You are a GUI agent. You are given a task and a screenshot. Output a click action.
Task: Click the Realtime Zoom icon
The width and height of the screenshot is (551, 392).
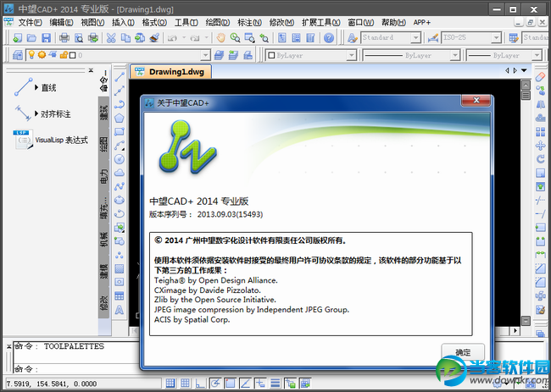tap(235, 37)
